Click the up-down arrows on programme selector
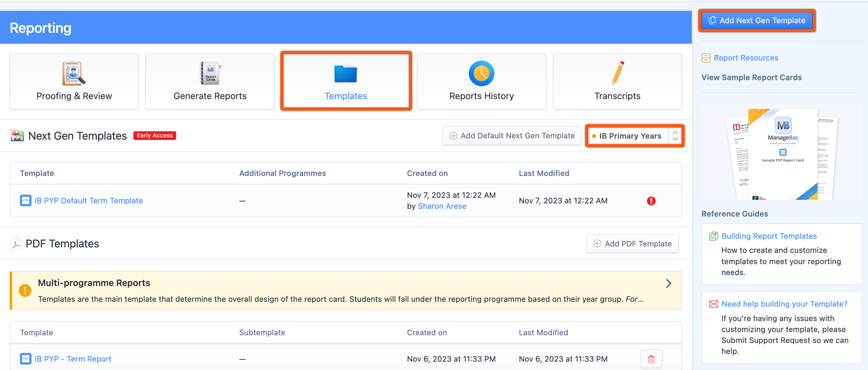Image resolution: width=868 pixels, height=370 pixels. click(x=675, y=136)
